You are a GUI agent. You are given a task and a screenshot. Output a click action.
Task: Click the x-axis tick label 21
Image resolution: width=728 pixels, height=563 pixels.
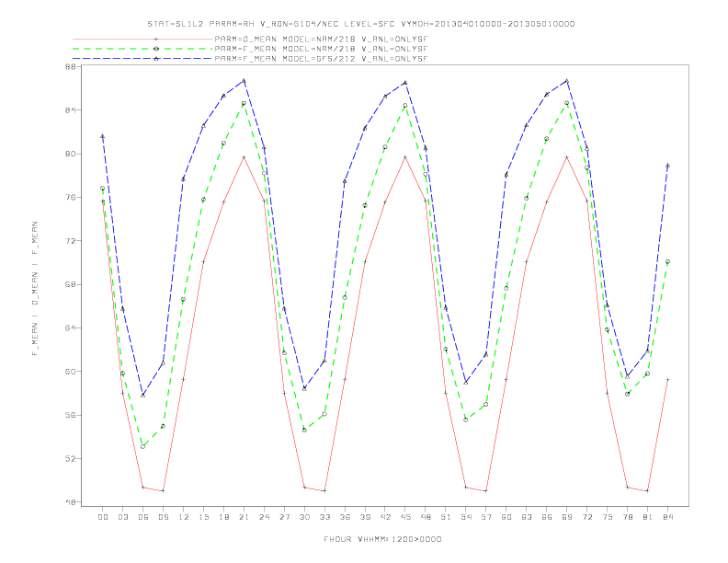[x=244, y=517]
